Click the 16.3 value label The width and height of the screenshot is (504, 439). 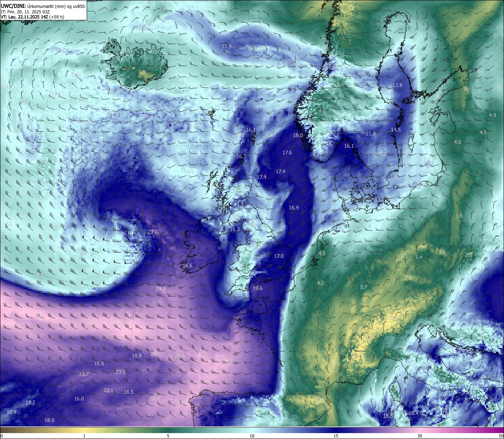235,229
